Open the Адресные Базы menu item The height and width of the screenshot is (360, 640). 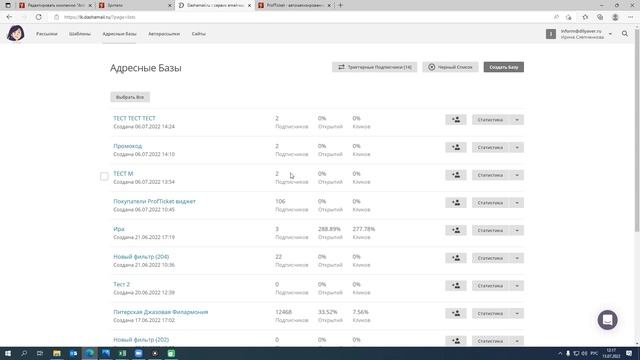pyautogui.click(x=119, y=34)
